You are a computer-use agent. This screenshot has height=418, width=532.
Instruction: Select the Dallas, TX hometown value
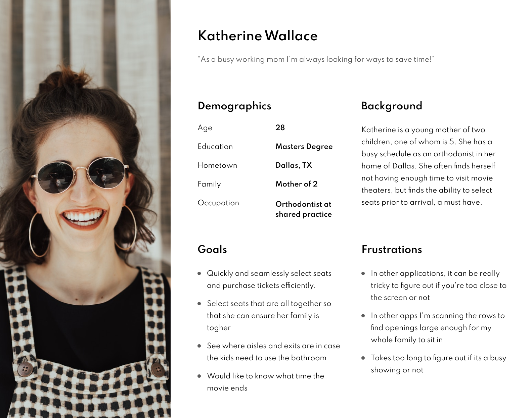[294, 165]
